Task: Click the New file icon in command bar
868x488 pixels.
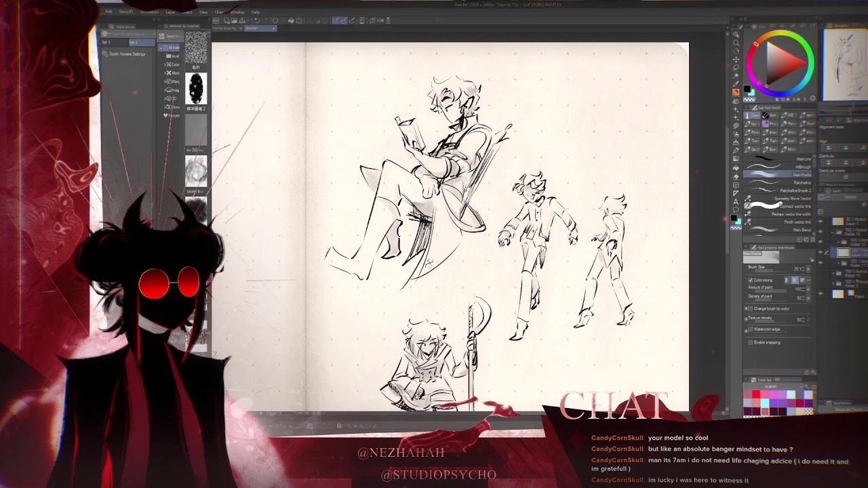Action: tap(226, 20)
